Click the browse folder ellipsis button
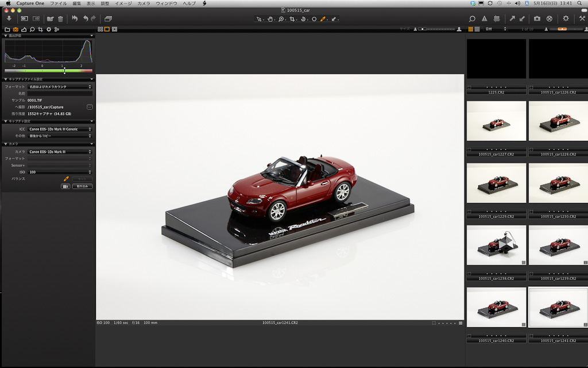Screen dimensions: 588x368 90,107
